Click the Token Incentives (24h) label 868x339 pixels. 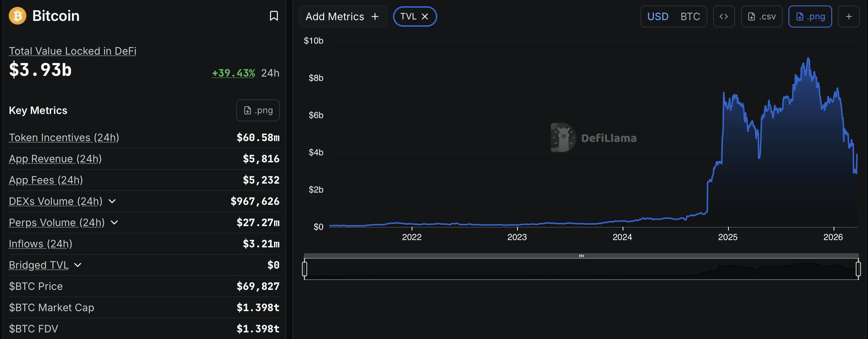coord(64,137)
